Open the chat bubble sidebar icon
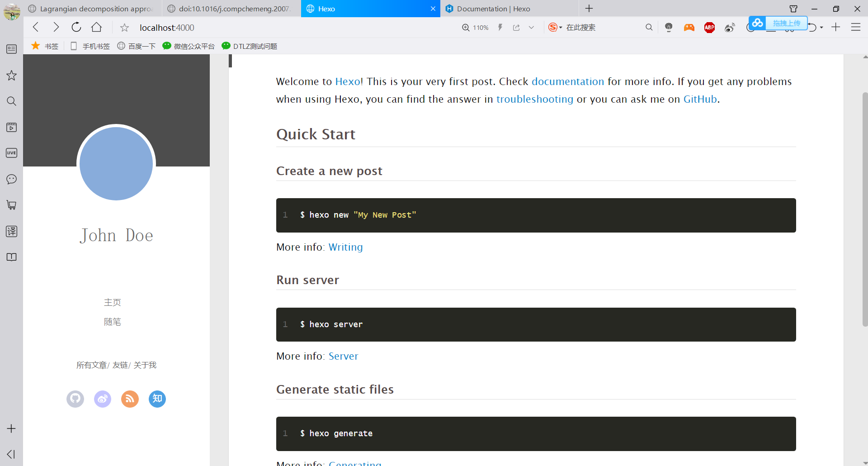The height and width of the screenshot is (466, 868). (x=12, y=179)
